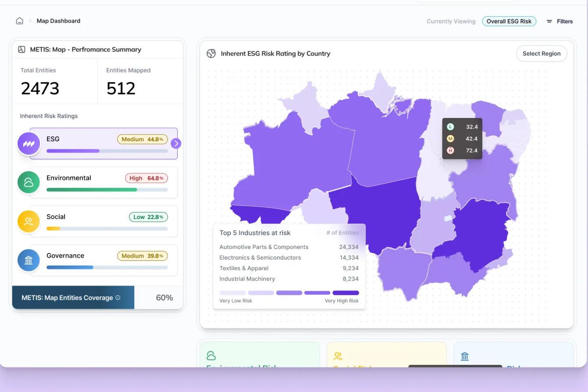Open the Social rating card
Image resolution: width=588 pixels, height=392 pixels.
pyautogui.click(x=104, y=221)
